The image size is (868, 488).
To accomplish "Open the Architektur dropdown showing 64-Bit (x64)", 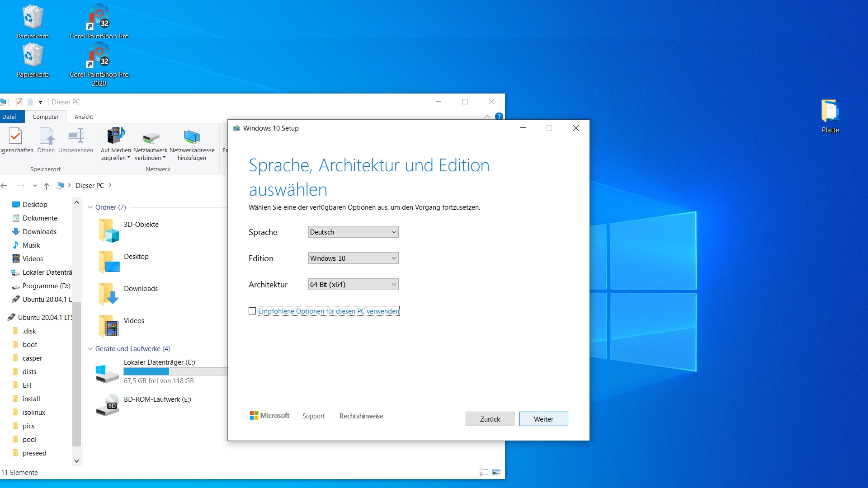I will pos(353,284).
